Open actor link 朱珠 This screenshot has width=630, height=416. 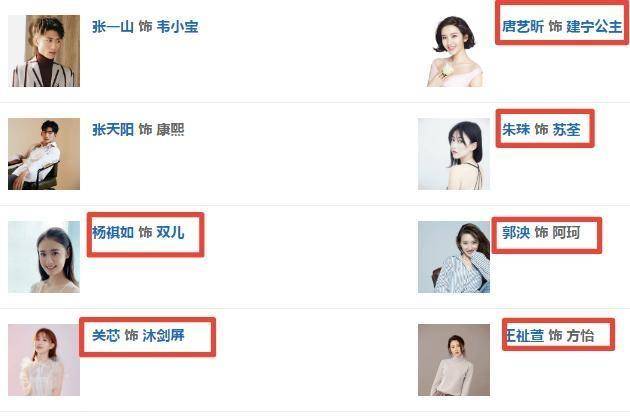coord(515,130)
